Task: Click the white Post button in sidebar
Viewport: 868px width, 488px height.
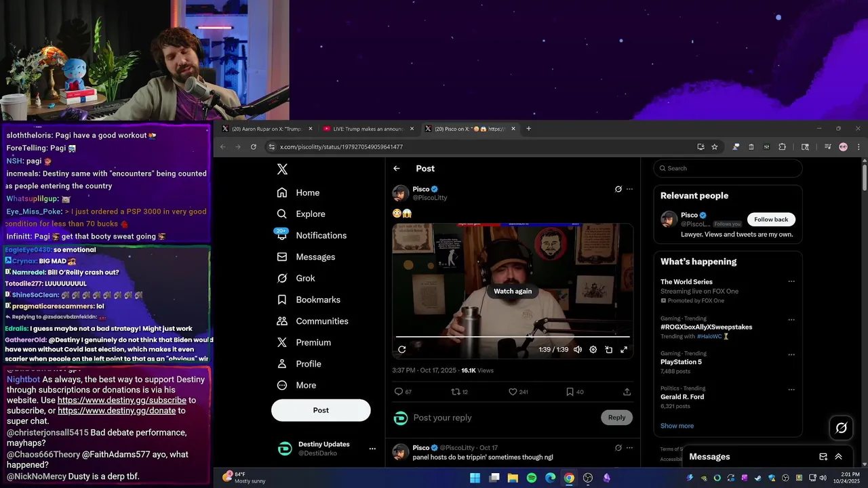Action: point(321,410)
